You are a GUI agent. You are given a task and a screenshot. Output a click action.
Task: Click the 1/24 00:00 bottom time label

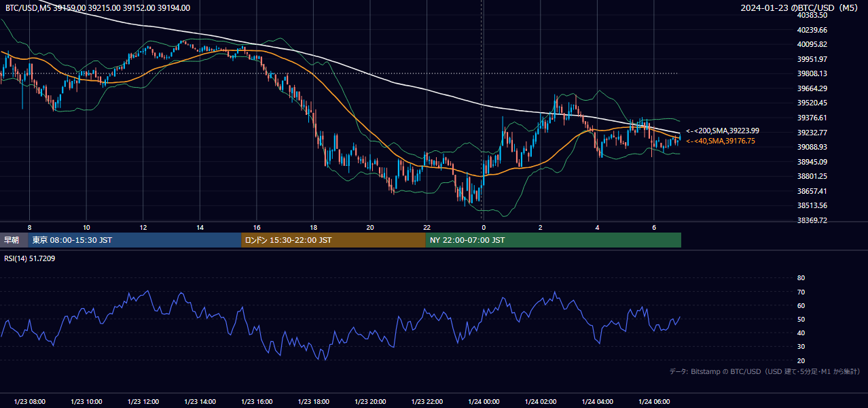click(484, 402)
